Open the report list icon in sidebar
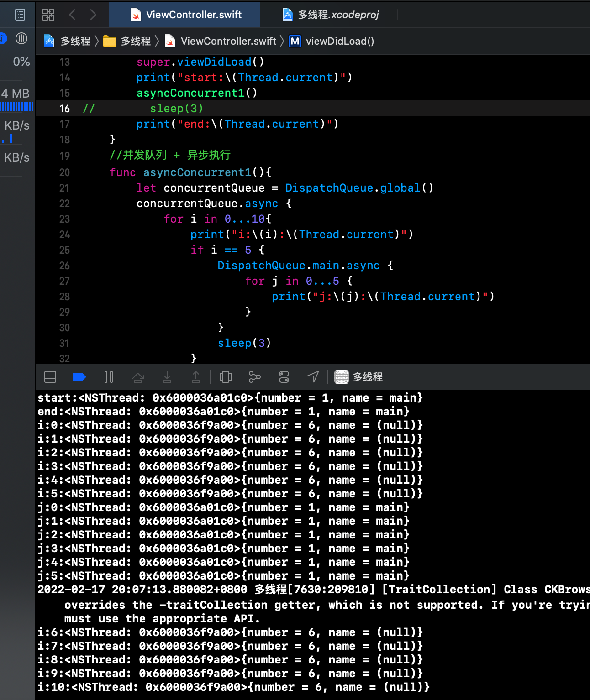Image resolution: width=590 pixels, height=700 pixels. click(20, 15)
